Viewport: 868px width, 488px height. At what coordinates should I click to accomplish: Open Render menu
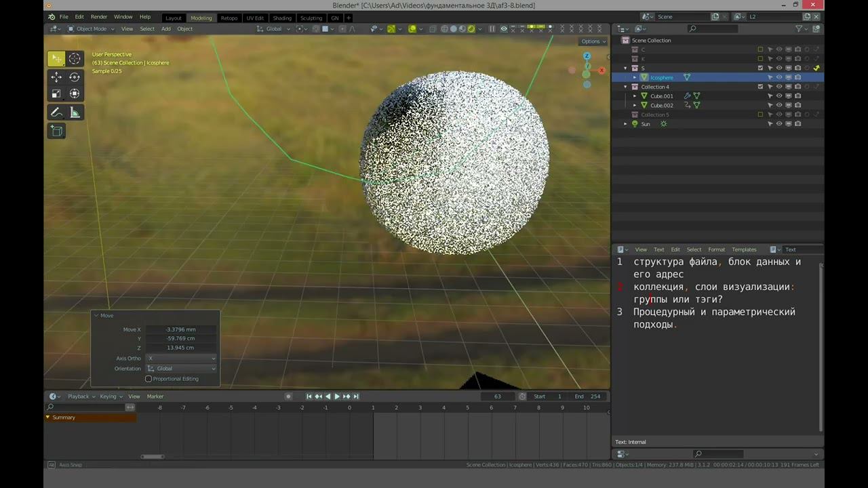tap(99, 17)
